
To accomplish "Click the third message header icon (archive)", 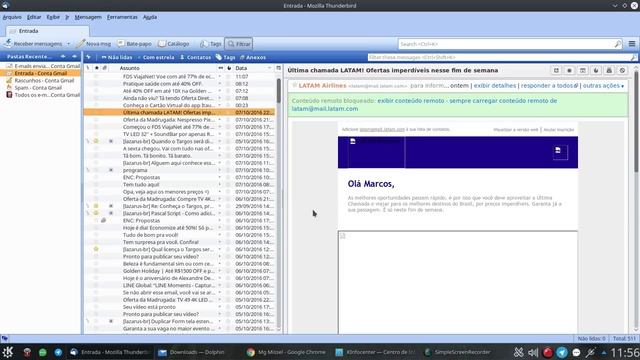I will click(582, 70).
